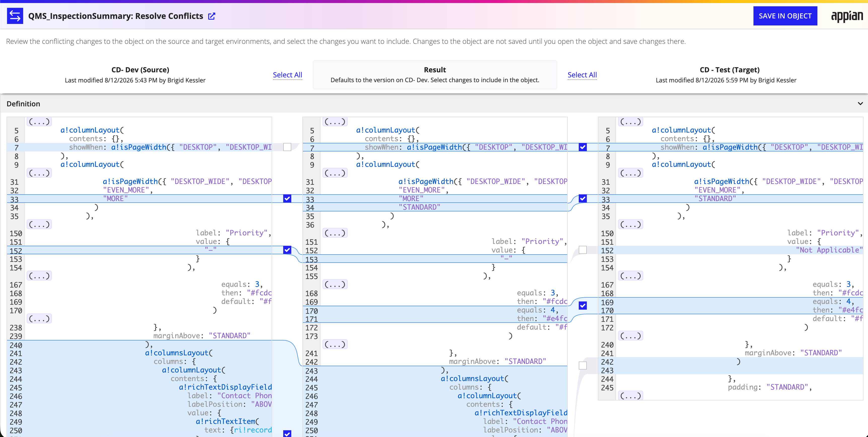Click the Appian logo
Viewport: 868px width, 437px height.
847,16
